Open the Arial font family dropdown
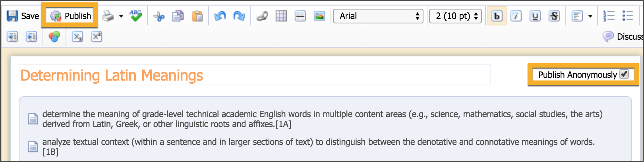Image resolution: width=644 pixels, height=162 pixels. pos(378,16)
